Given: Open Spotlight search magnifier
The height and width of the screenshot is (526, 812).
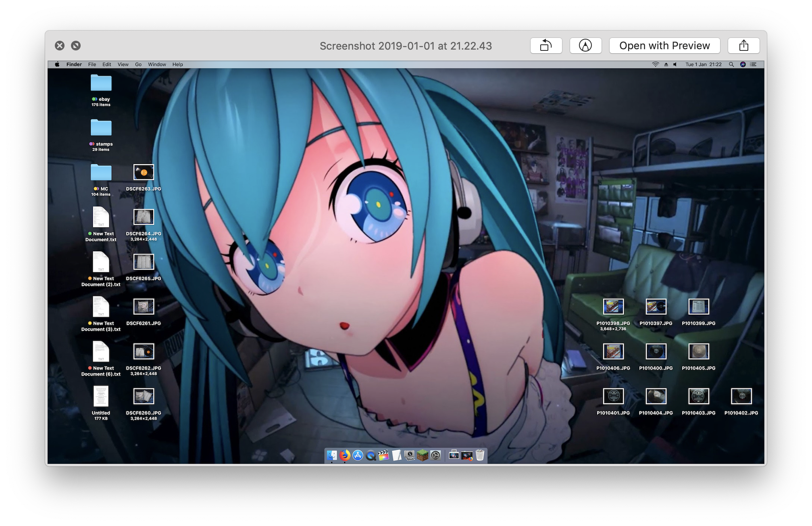Looking at the screenshot, I should tap(731, 64).
